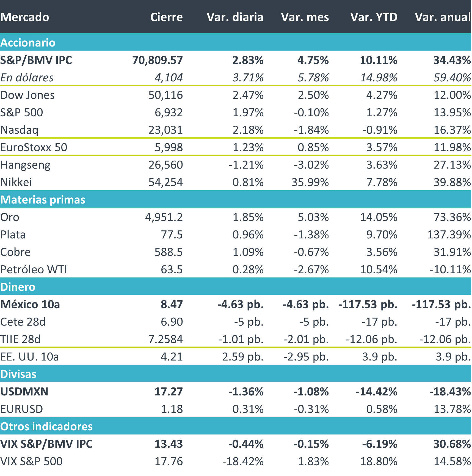Select the Var. YTD column header

pos(374,17)
